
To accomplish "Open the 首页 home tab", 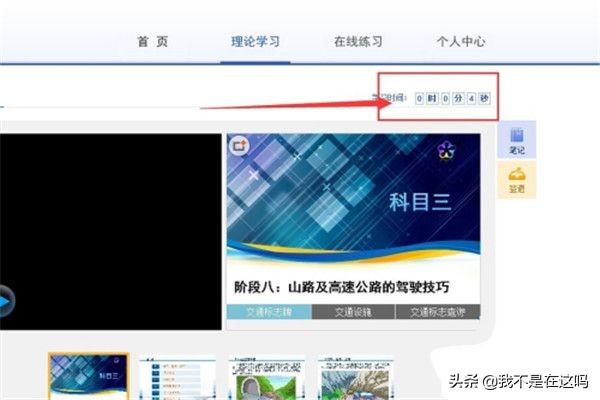I will click(151, 42).
